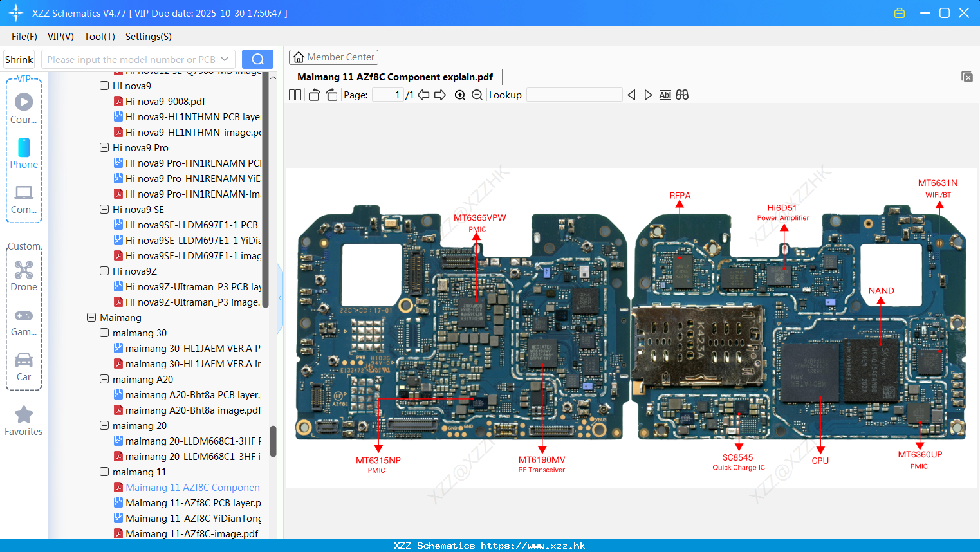Open model number dropdown arrow
The image size is (980, 552).
click(225, 59)
